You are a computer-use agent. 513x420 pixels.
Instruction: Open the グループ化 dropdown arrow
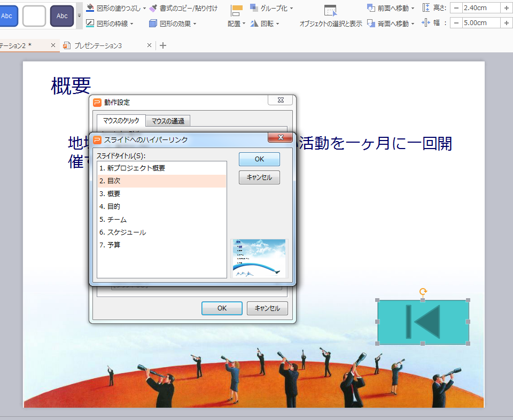[292, 9]
